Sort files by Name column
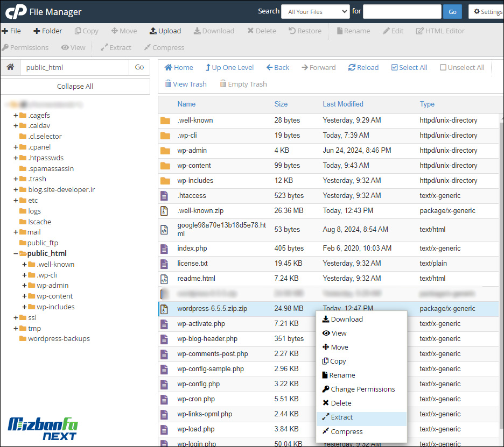This screenshot has height=447, width=504. (x=186, y=104)
